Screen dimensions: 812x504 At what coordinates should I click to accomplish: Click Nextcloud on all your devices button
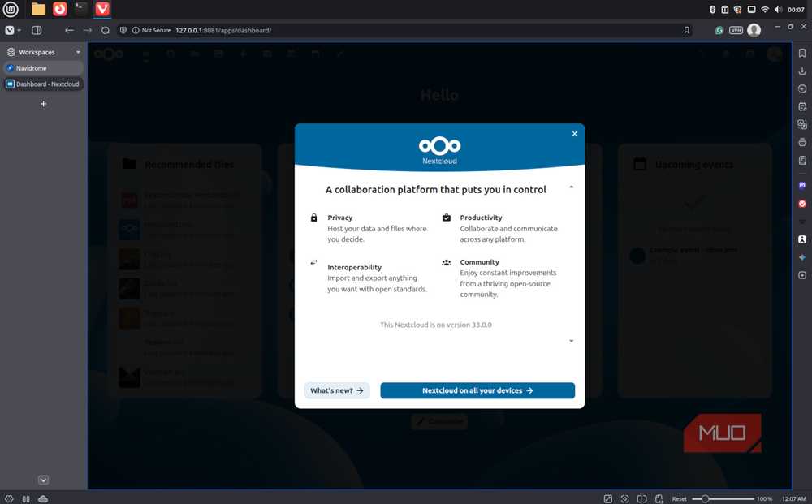click(477, 390)
